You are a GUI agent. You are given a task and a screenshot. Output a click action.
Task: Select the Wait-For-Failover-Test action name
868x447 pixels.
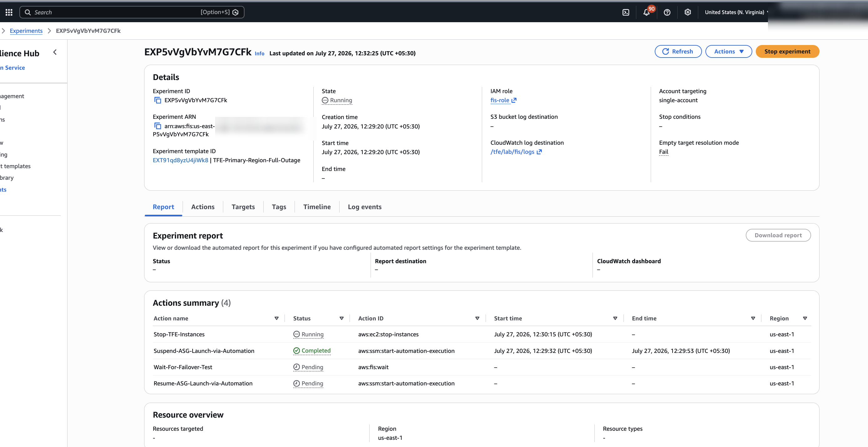tap(183, 367)
